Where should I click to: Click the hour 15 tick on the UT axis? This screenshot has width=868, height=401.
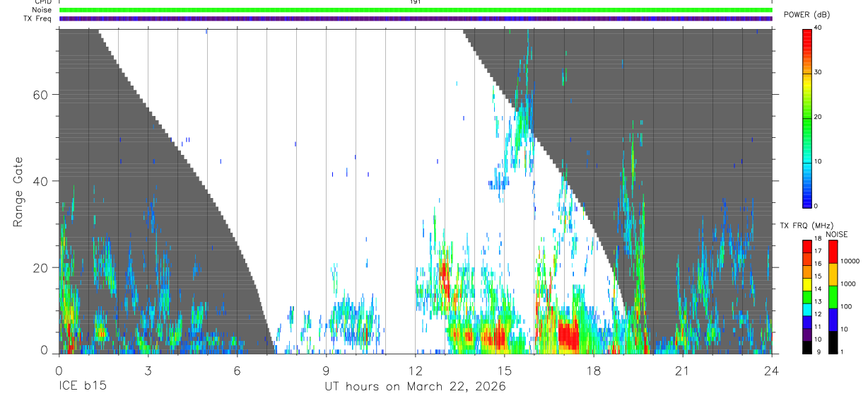[504, 371]
